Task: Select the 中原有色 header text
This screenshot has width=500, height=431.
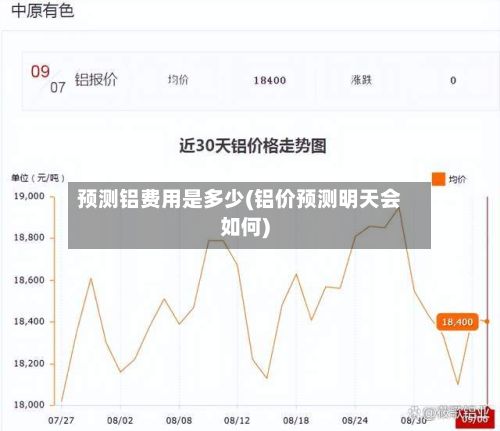Action: 42,10
